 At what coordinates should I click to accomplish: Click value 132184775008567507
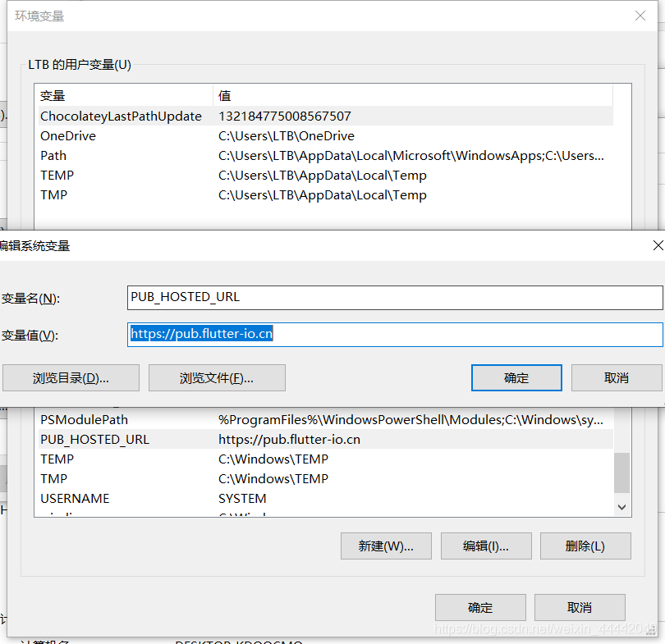tap(285, 116)
